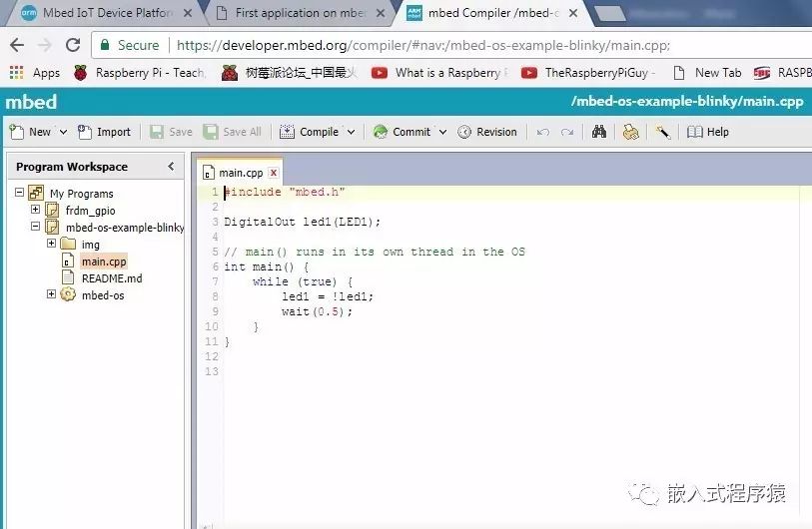Expand the mbed-os library node
Image resolution: width=812 pixels, height=529 pixels.
pyautogui.click(x=51, y=294)
